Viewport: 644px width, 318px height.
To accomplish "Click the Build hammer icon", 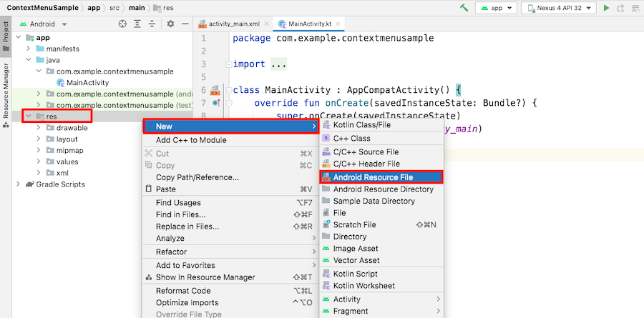I will click(464, 8).
